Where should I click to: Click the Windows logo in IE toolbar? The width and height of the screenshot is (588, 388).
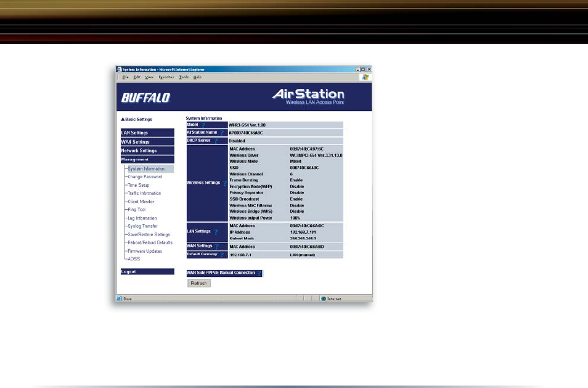(x=365, y=77)
